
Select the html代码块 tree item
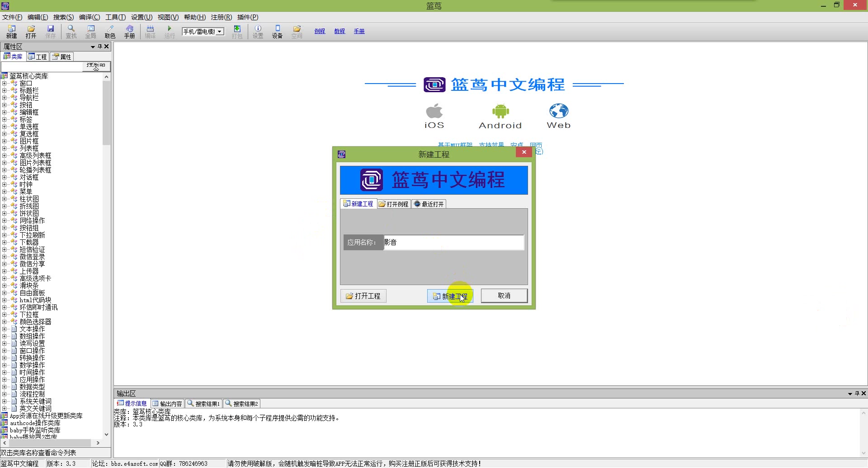(x=35, y=300)
